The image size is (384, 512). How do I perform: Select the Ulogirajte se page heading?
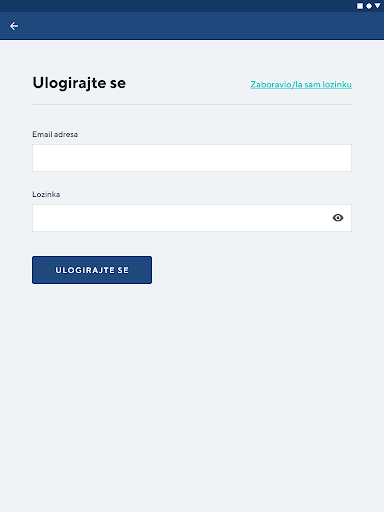[79, 83]
